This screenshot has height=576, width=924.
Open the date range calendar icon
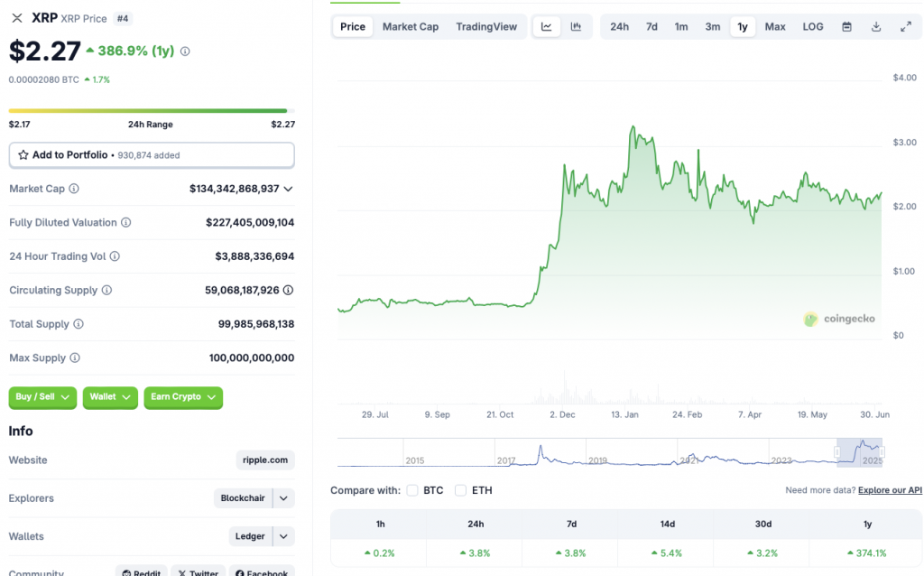(846, 26)
